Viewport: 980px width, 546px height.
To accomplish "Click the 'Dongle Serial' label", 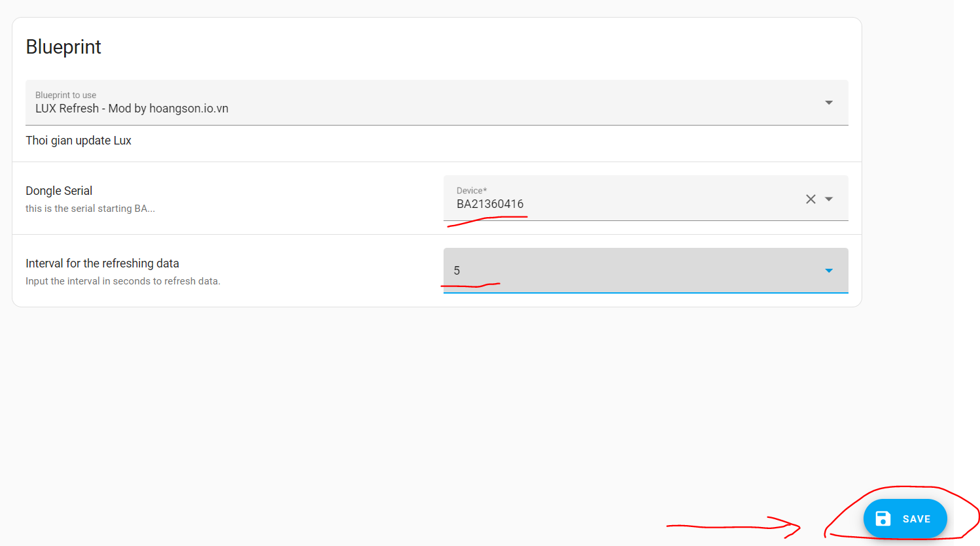I will (x=59, y=191).
